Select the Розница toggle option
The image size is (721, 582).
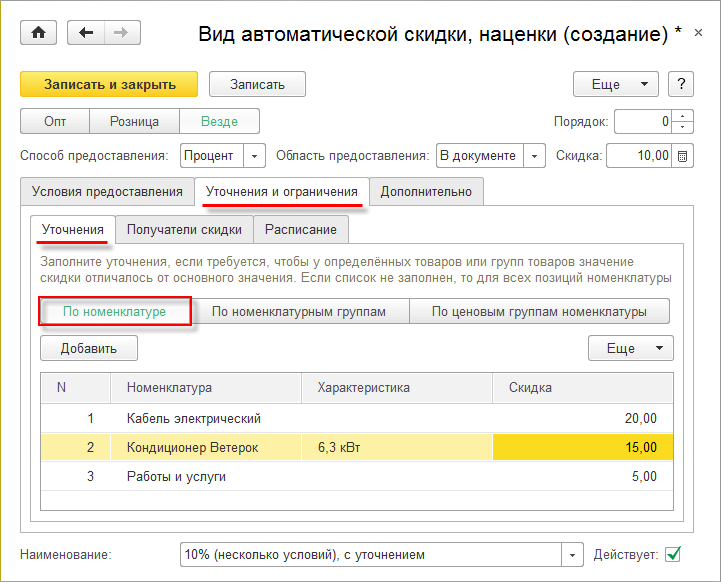pyautogui.click(x=134, y=122)
